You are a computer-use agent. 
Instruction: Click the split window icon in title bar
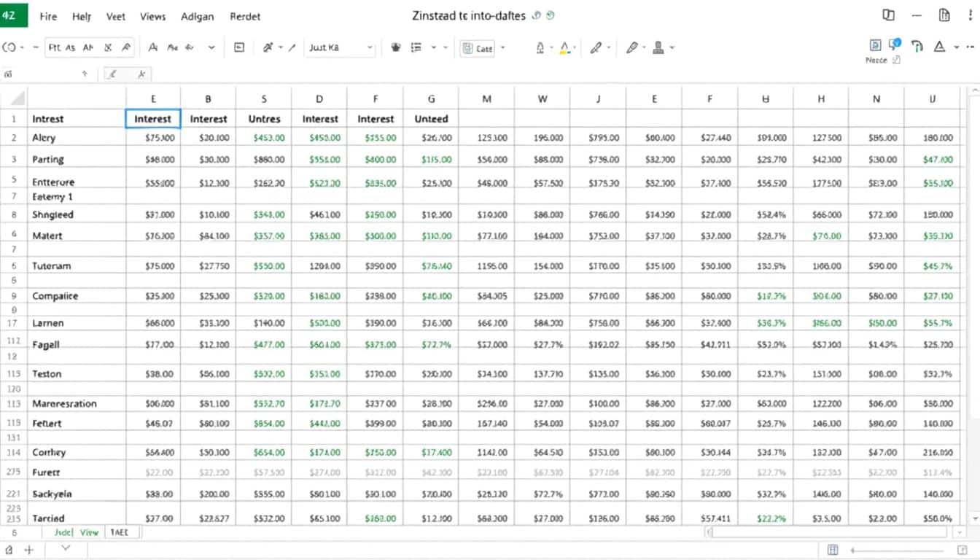[888, 15]
